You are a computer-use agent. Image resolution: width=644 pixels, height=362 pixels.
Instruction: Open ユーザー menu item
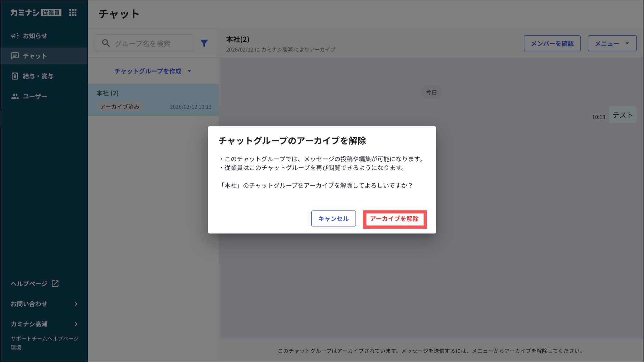35,96
